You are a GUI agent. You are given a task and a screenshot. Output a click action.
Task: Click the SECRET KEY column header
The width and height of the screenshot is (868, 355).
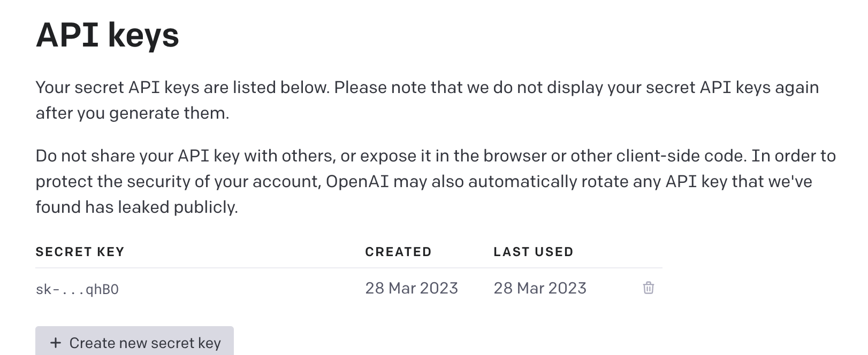(80, 252)
